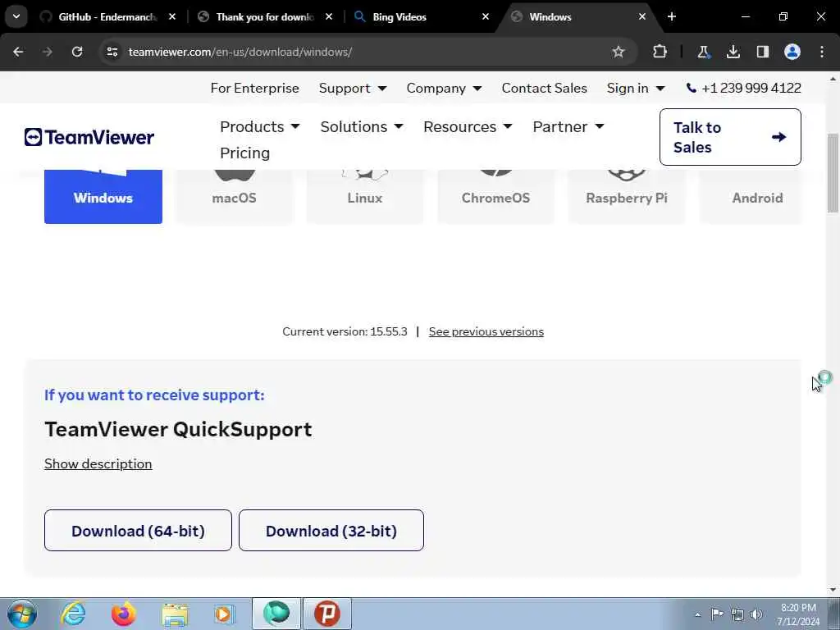This screenshot has height=630, width=840.
Task: Open the browser downloads icon
Action: [733, 52]
